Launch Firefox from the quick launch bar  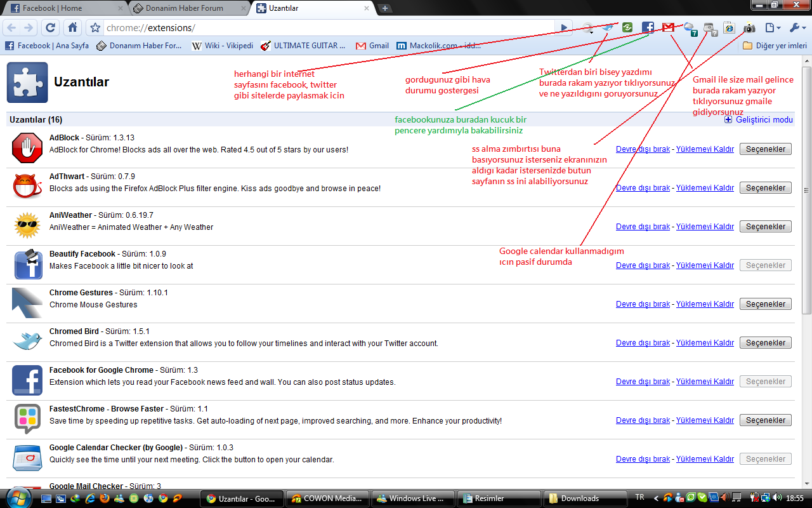coord(105,498)
